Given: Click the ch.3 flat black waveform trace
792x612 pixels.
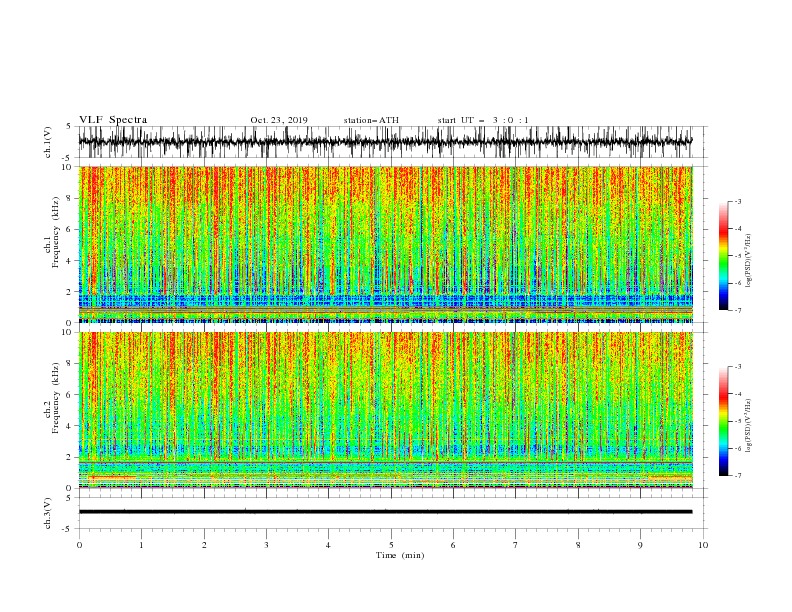Looking at the screenshot, I should (x=385, y=512).
